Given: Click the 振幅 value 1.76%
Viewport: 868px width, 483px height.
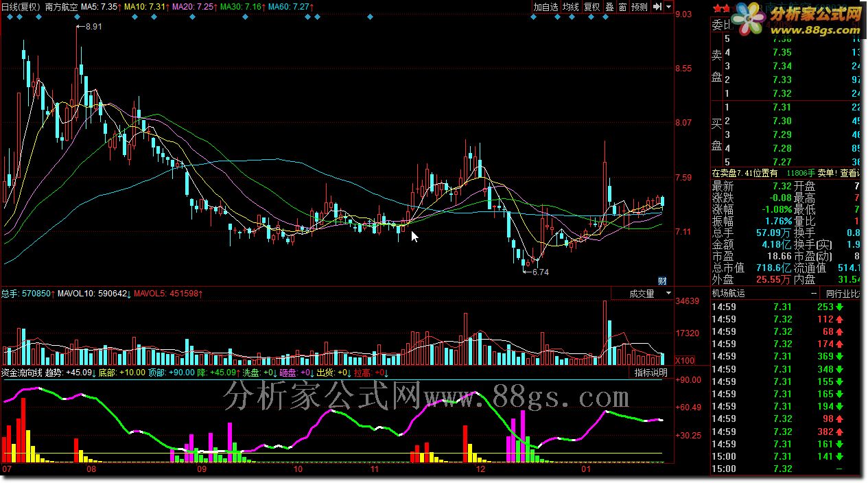Looking at the screenshot, I should pyautogui.click(x=778, y=221).
